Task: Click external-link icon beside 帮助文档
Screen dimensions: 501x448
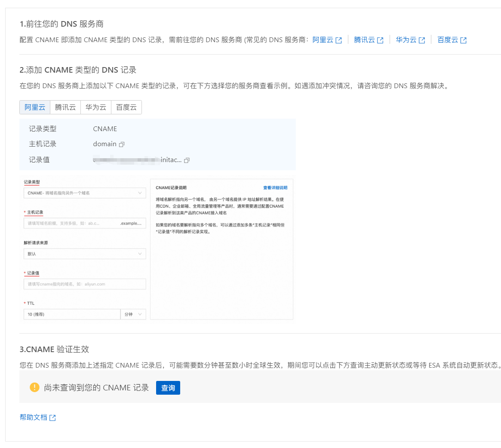Action: pyautogui.click(x=52, y=418)
